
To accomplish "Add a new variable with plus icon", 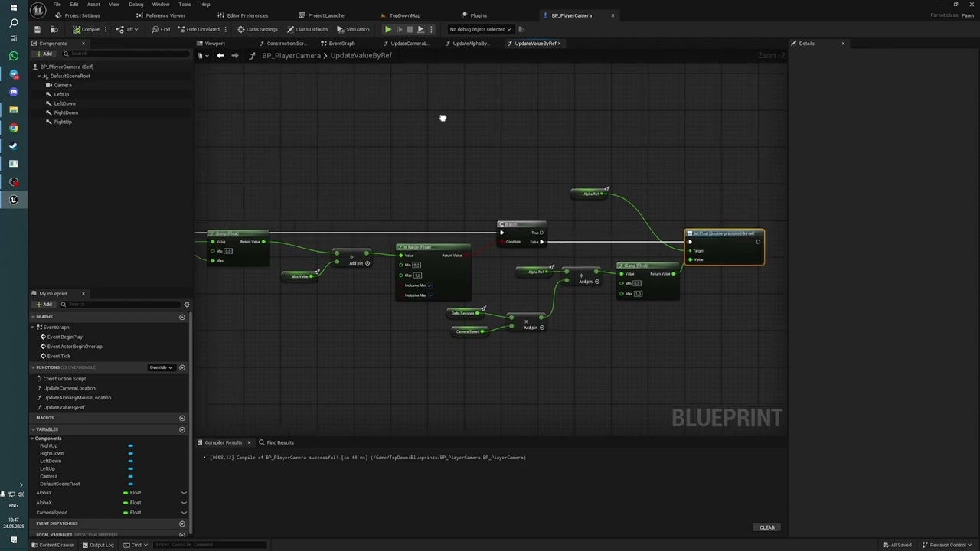I will click(182, 429).
